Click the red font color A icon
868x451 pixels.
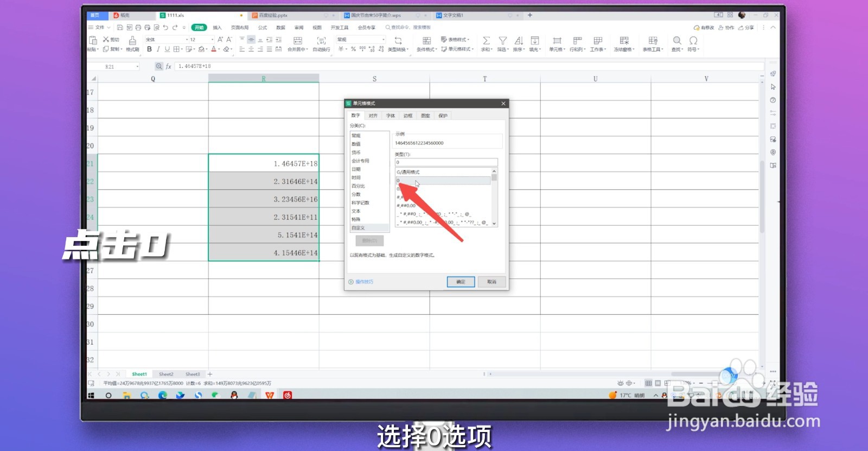coord(214,49)
